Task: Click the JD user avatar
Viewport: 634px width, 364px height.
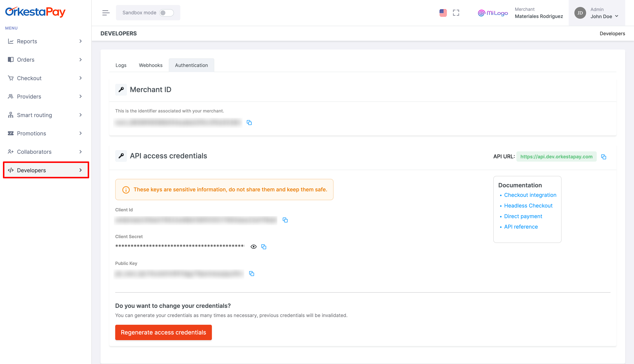Action: pyautogui.click(x=580, y=13)
